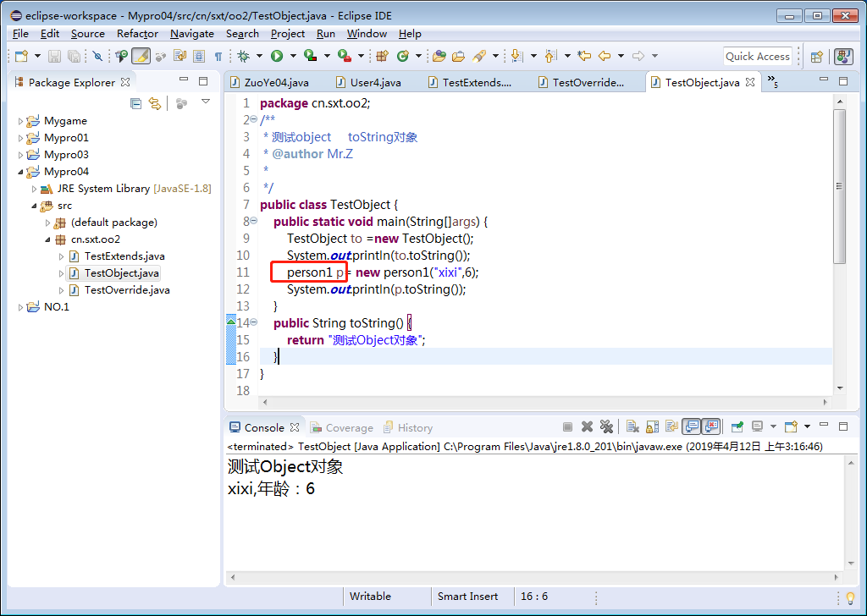This screenshot has width=867, height=616.
Task: Open the Debug dropdown arrow
Action: coord(259,56)
